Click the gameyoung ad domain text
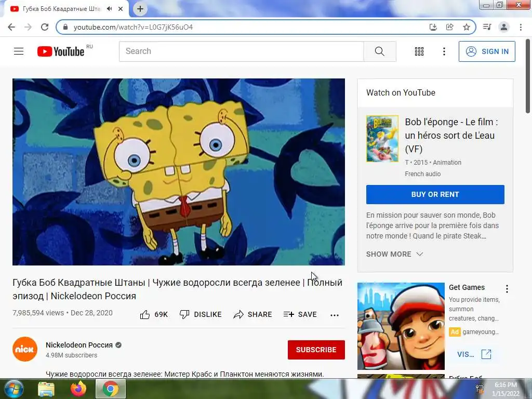532x399 pixels. tap(481, 332)
